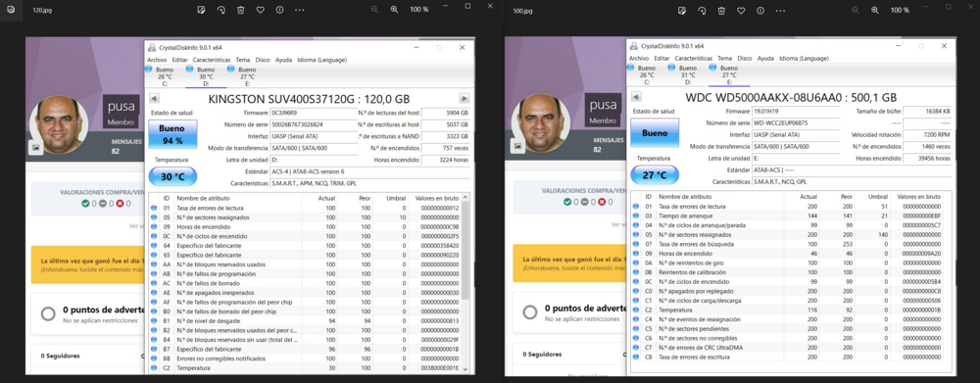Click the edit image icon in 120.jpg viewer

point(201,10)
